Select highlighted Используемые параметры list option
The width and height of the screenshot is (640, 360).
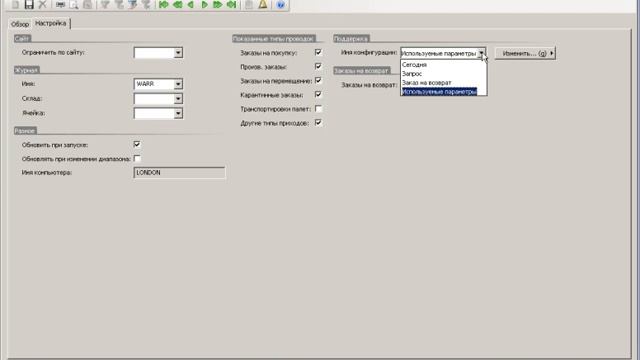[444, 91]
